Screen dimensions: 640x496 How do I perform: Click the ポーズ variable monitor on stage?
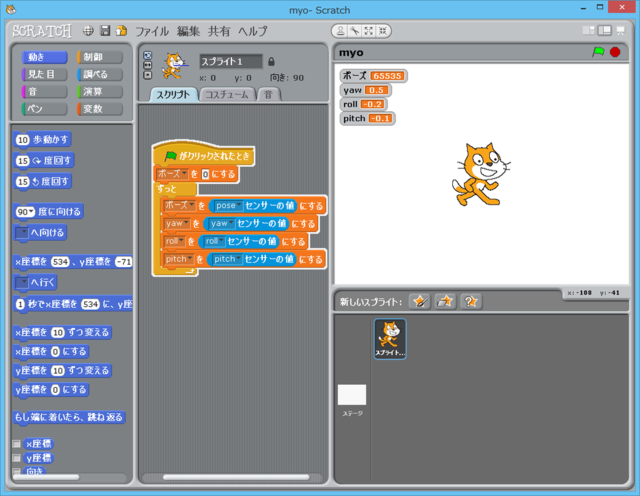[373, 76]
